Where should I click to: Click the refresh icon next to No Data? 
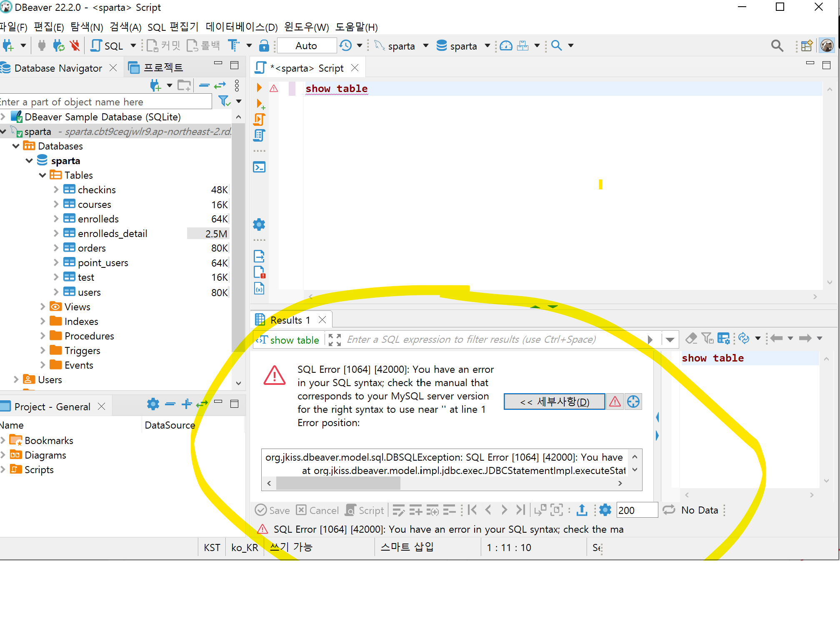coord(669,510)
